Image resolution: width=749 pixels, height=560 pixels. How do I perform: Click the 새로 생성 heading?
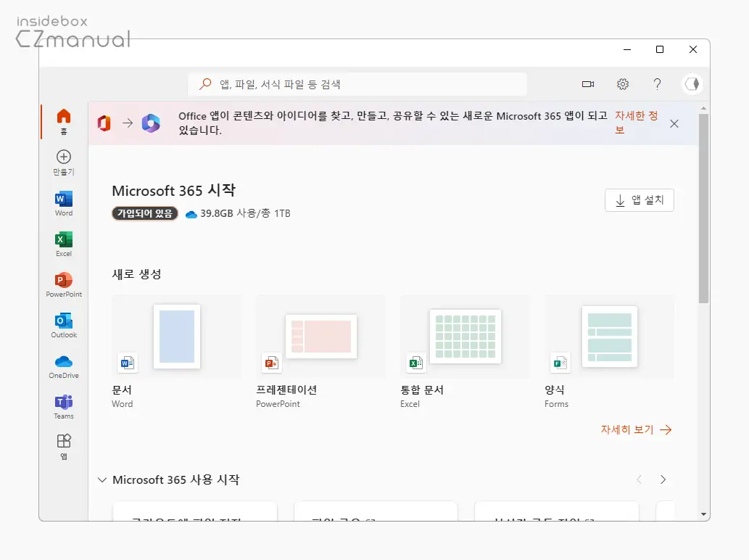pyautogui.click(x=136, y=274)
